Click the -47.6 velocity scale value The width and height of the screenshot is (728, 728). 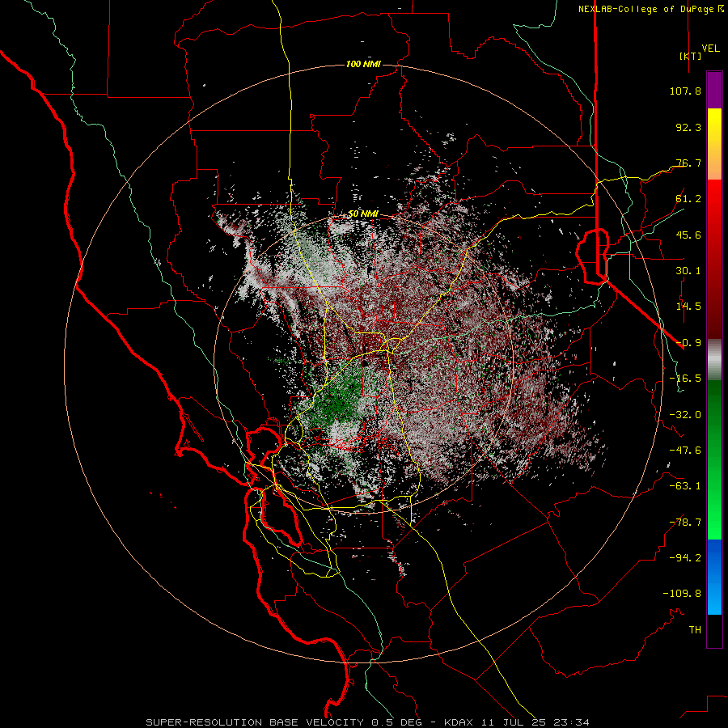point(685,451)
